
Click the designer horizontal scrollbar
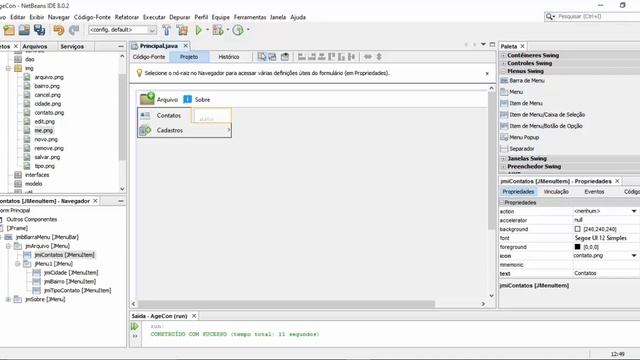pyautogui.click(x=287, y=304)
